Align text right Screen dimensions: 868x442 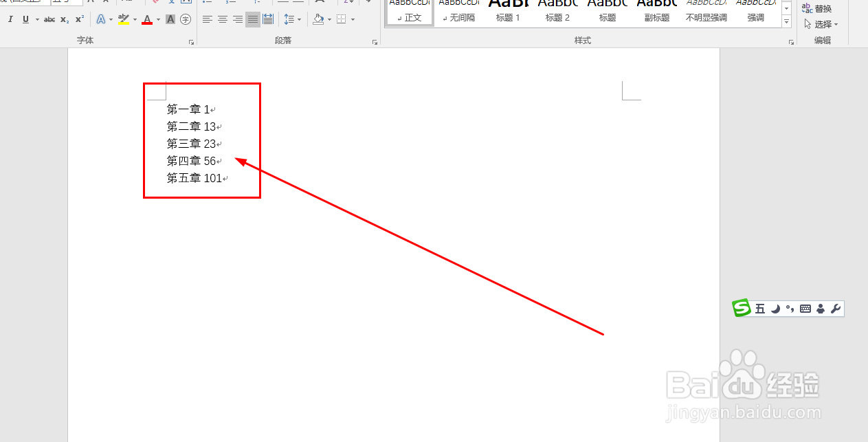click(238, 19)
